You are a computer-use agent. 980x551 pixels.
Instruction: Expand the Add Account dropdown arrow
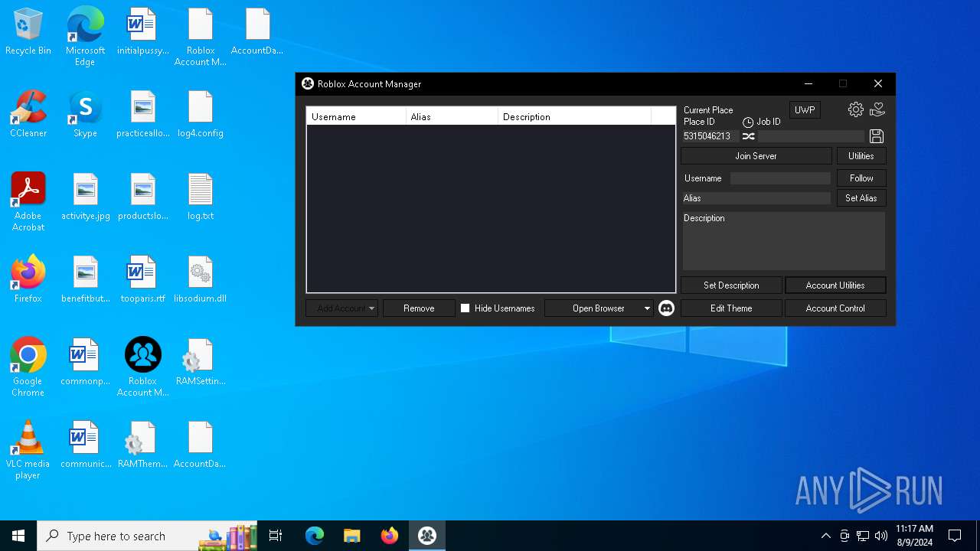[x=372, y=308]
